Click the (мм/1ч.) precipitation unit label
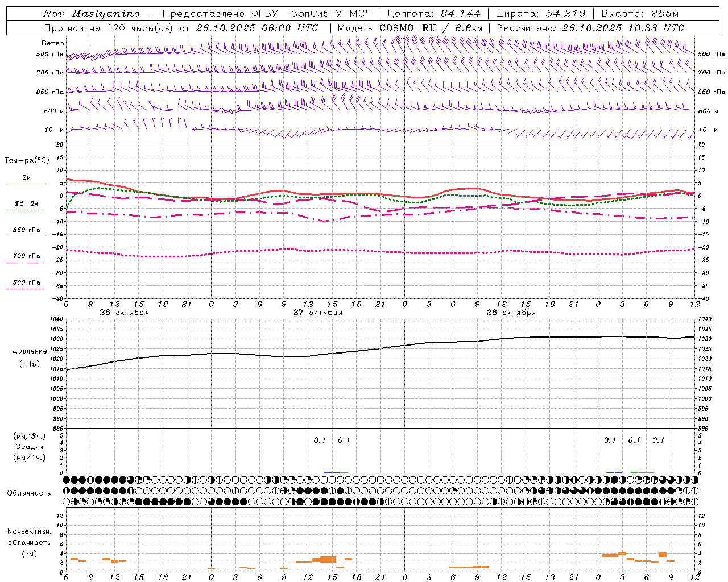This screenshot has width=728, height=582. (30, 458)
